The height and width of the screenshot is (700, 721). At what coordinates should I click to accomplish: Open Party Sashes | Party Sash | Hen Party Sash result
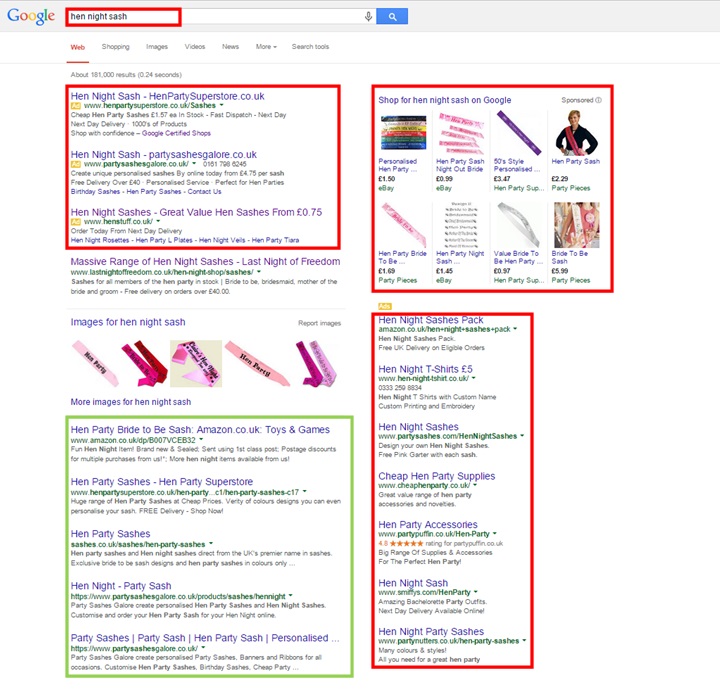pos(205,638)
